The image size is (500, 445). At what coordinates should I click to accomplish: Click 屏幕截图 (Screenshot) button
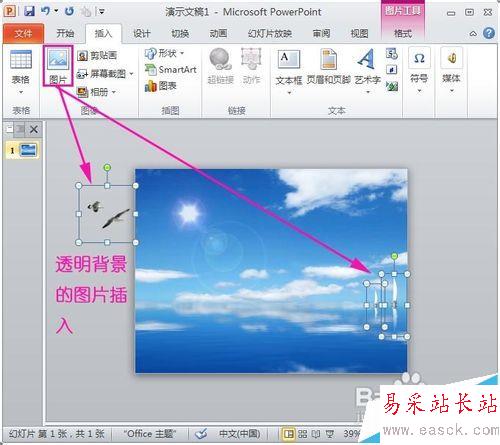pos(101,74)
